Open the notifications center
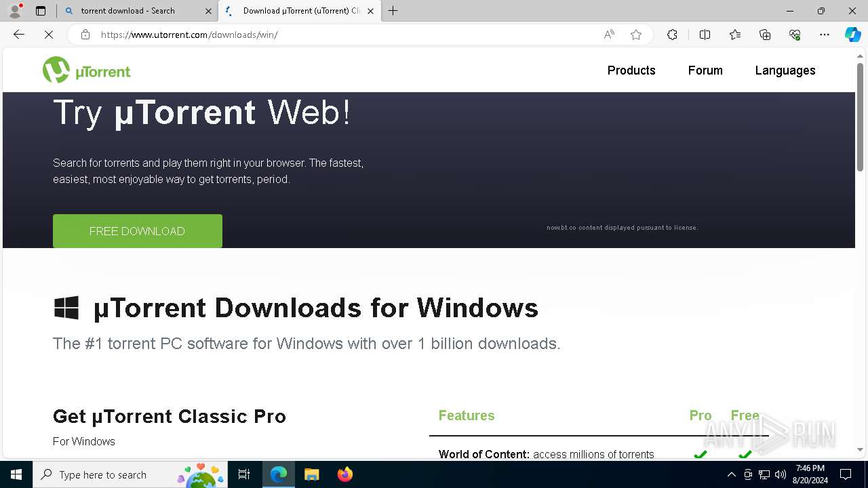Image resolution: width=868 pixels, height=488 pixels. tap(846, 474)
